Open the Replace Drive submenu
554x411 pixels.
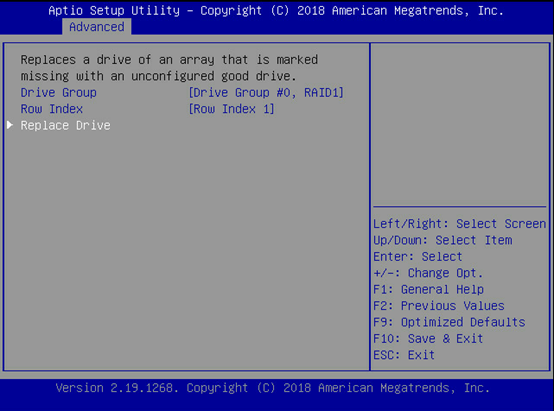65,125
